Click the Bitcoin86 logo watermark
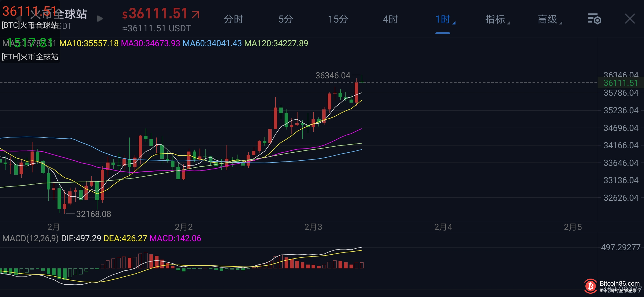 590,286
